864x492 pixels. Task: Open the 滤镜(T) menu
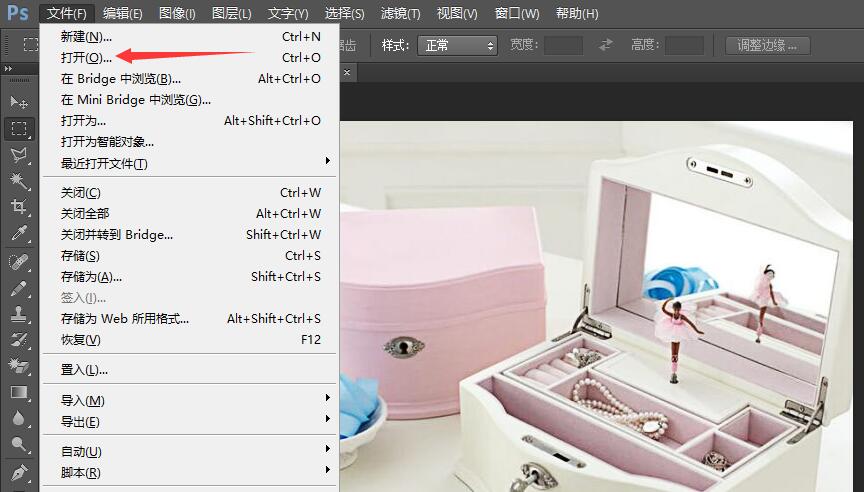tap(400, 13)
